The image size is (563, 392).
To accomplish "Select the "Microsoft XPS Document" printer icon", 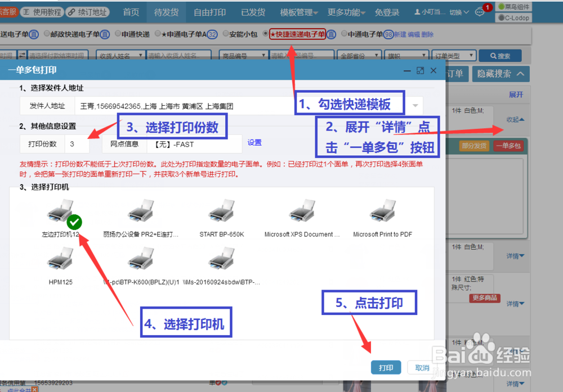I will (301, 211).
